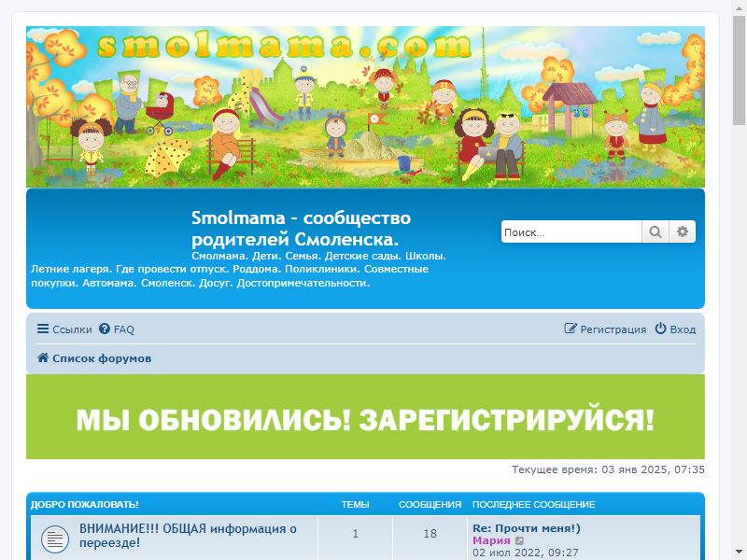Click the ПОСЛЕДНЕЕ СООБЩЕНИЕ column header
The height and width of the screenshot is (560, 747).
pos(533,504)
